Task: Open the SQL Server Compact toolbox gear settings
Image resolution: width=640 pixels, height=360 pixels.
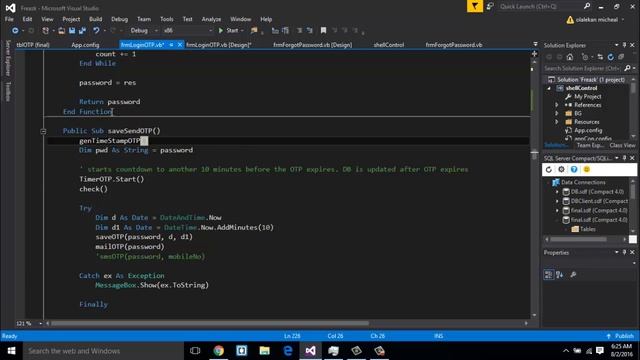Action: (561, 169)
